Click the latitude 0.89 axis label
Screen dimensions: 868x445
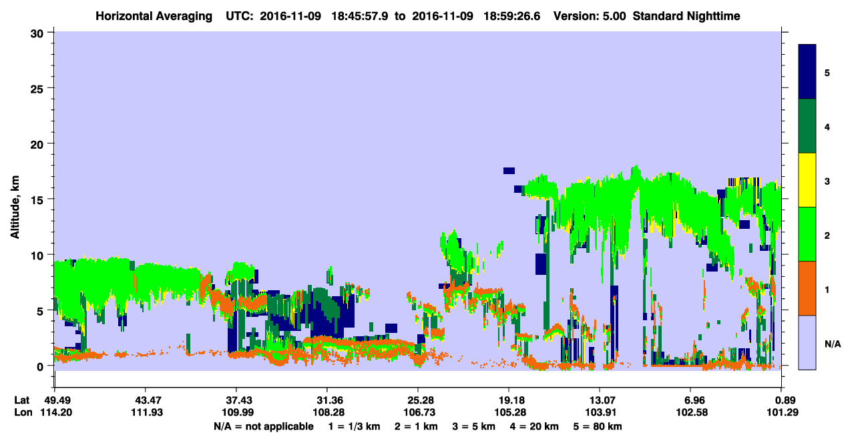click(x=784, y=400)
